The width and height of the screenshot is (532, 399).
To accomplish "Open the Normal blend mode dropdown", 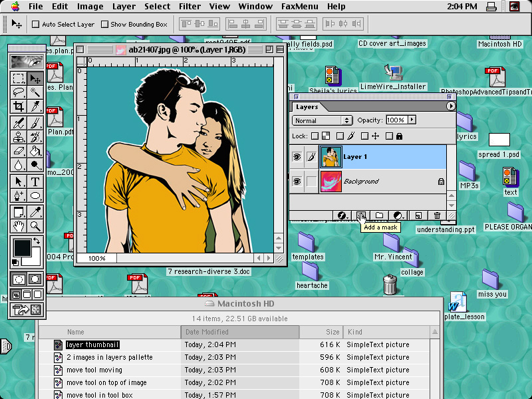I will (321, 120).
